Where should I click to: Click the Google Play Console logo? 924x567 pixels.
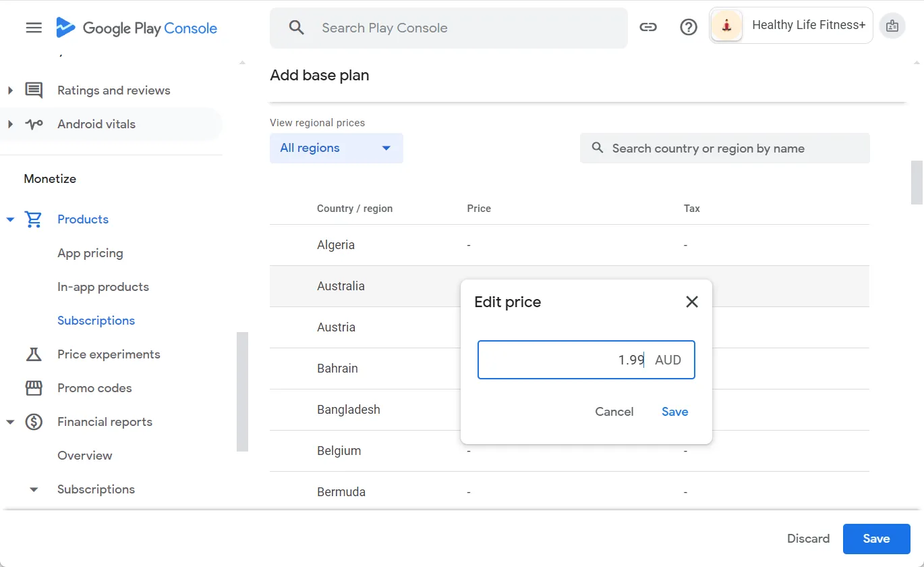pos(136,28)
